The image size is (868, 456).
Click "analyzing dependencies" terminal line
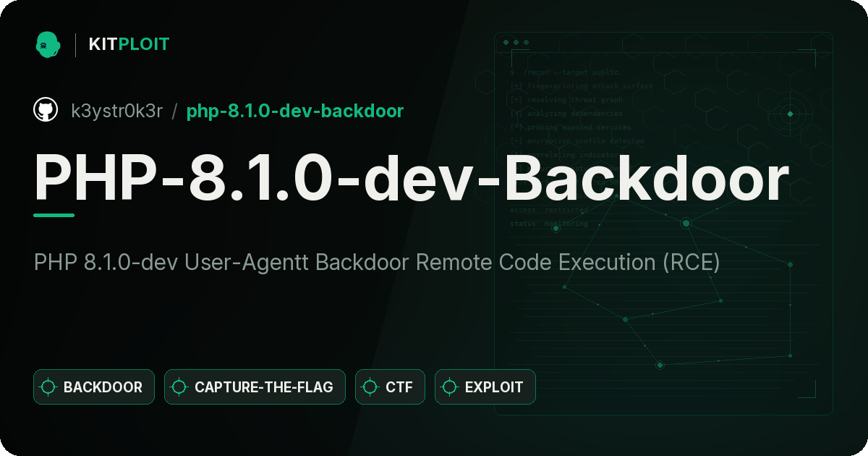566,114
